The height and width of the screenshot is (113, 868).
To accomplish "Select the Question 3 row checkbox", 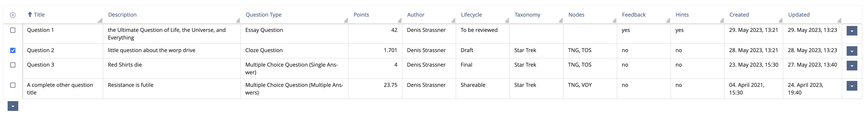I will click(x=13, y=65).
